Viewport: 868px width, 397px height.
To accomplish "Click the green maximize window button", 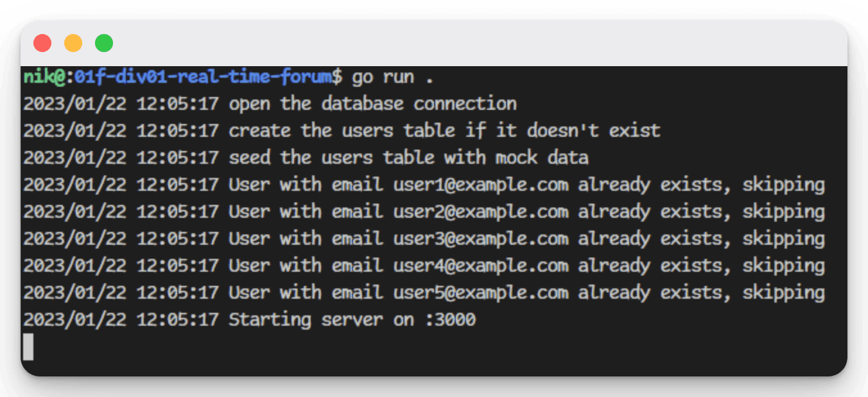I will click(x=104, y=43).
